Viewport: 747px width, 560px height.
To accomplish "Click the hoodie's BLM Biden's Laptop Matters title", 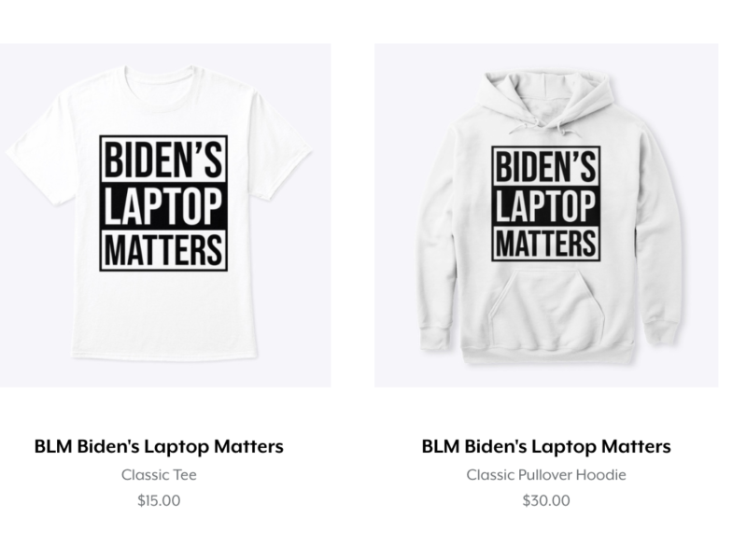I will coord(546,447).
